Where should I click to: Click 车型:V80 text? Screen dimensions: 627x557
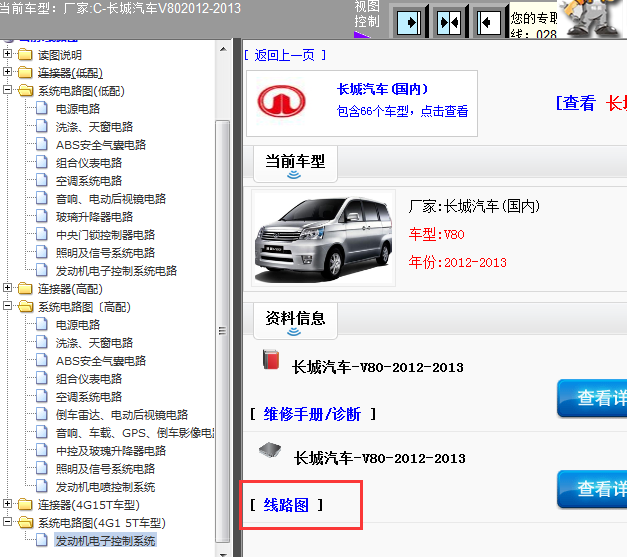click(437, 234)
